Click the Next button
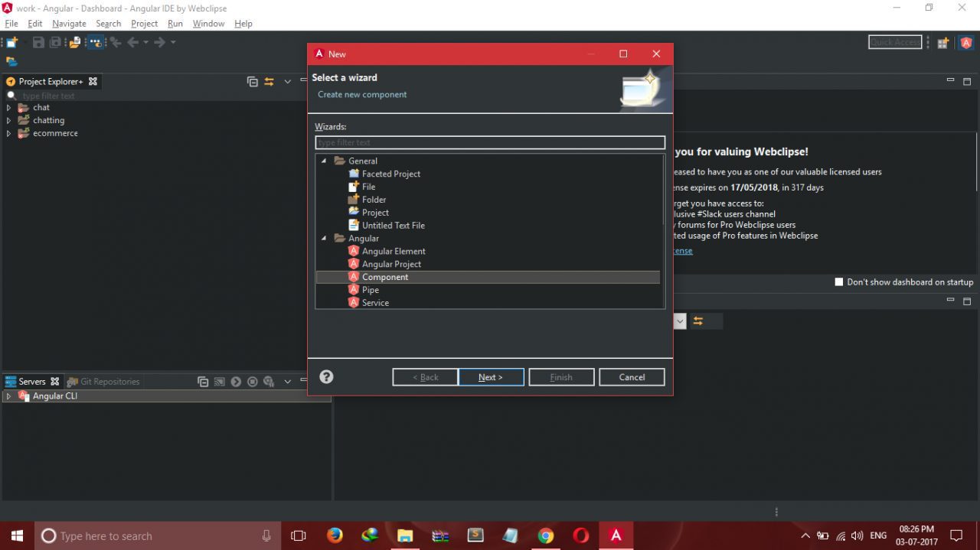This screenshot has width=980, height=550. (x=491, y=377)
